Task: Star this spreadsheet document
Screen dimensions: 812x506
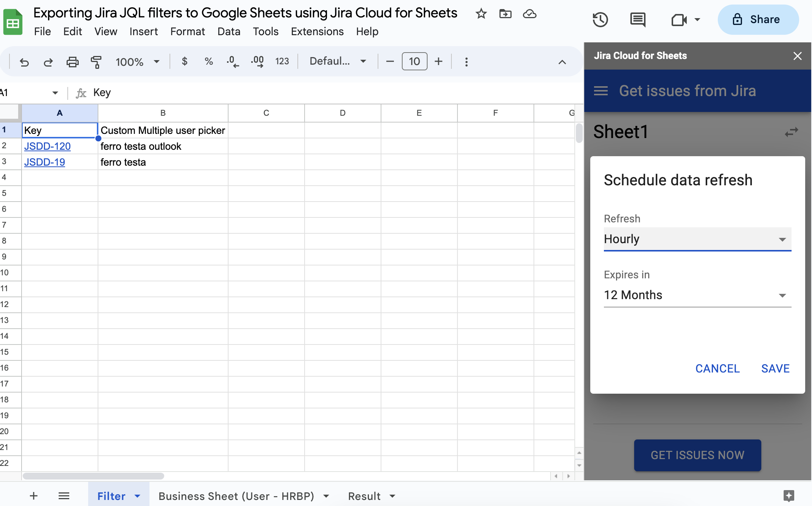Action: click(481, 14)
